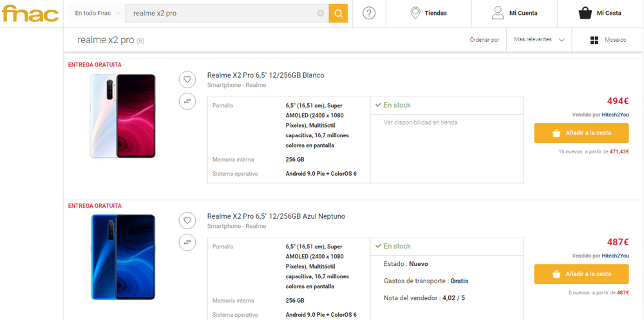Click the 'En stock' status of the Blanco phone
Image resolution: width=644 pixels, height=320 pixels.
tap(393, 105)
